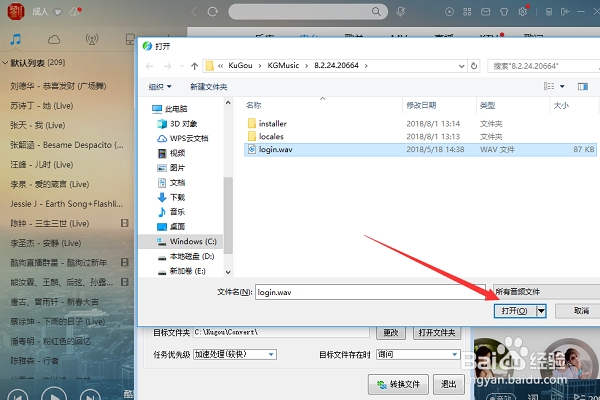This screenshot has height=400, width=600.
Task: Open the recent locations dropdown arrow
Action: click(x=182, y=66)
